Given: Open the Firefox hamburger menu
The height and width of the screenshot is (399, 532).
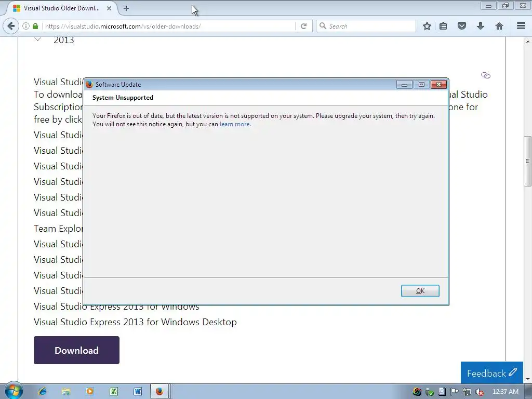Looking at the screenshot, I should point(521,26).
